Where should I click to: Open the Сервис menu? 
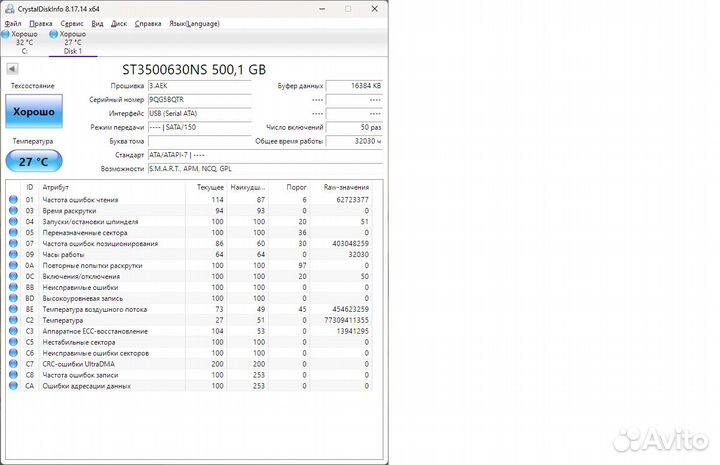coord(72,23)
